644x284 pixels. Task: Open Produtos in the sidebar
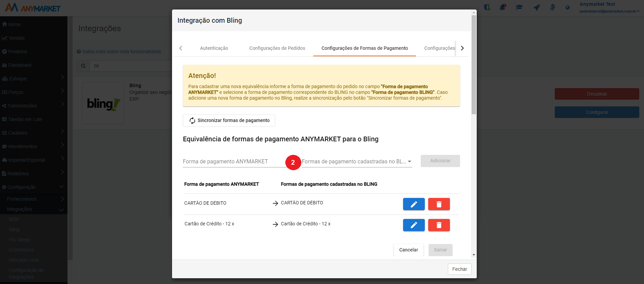pyautogui.click(x=15, y=52)
